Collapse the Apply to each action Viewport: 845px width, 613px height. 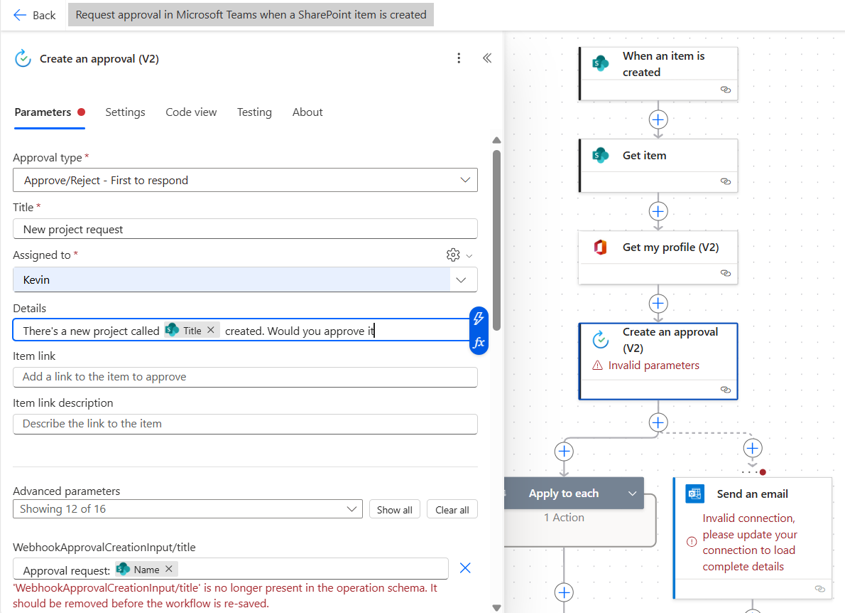(632, 493)
